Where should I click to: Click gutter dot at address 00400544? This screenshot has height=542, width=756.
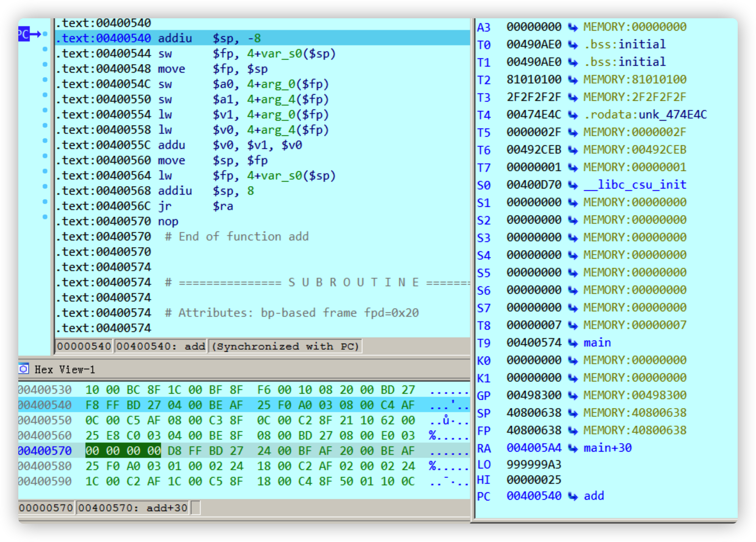(x=45, y=49)
